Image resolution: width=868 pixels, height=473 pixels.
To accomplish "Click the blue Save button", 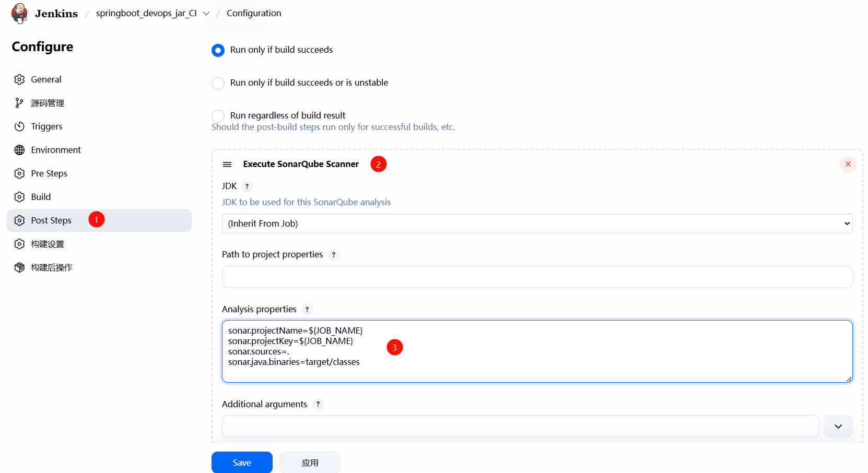I will click(242, 463).
